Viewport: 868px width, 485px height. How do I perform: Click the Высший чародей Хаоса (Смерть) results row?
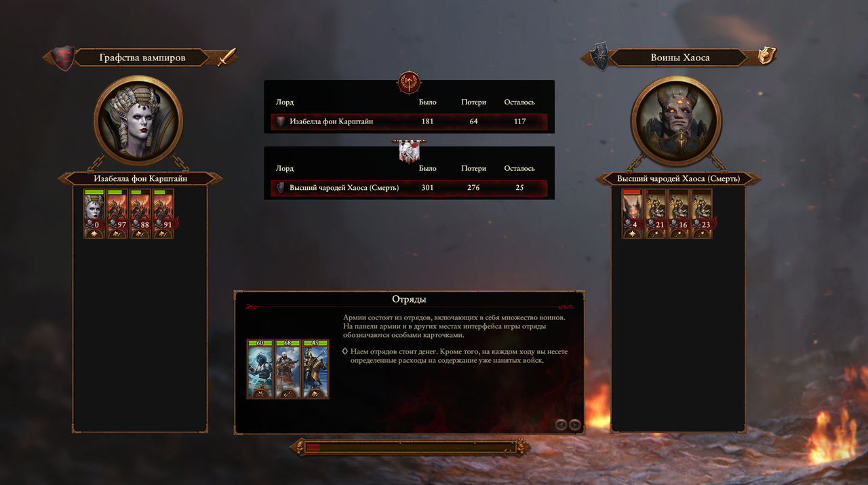click(409, 188)
